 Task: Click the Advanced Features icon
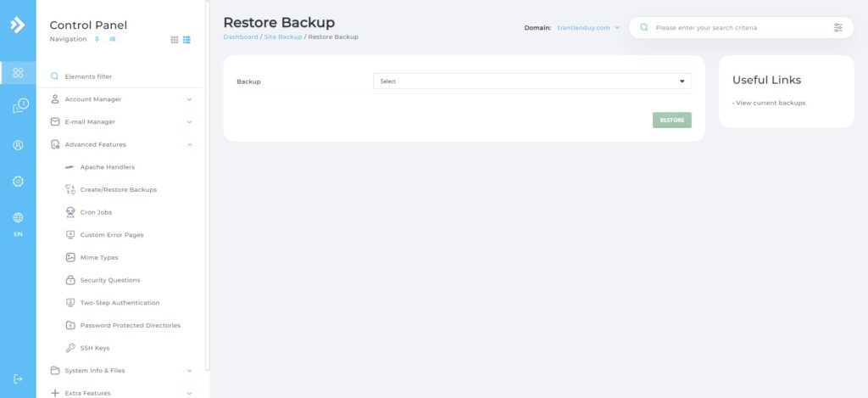(55, 144)
